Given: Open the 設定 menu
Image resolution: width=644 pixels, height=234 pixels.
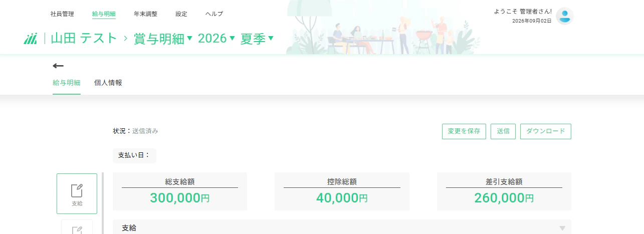Looking at the screenshot, I should click(181, 14).
